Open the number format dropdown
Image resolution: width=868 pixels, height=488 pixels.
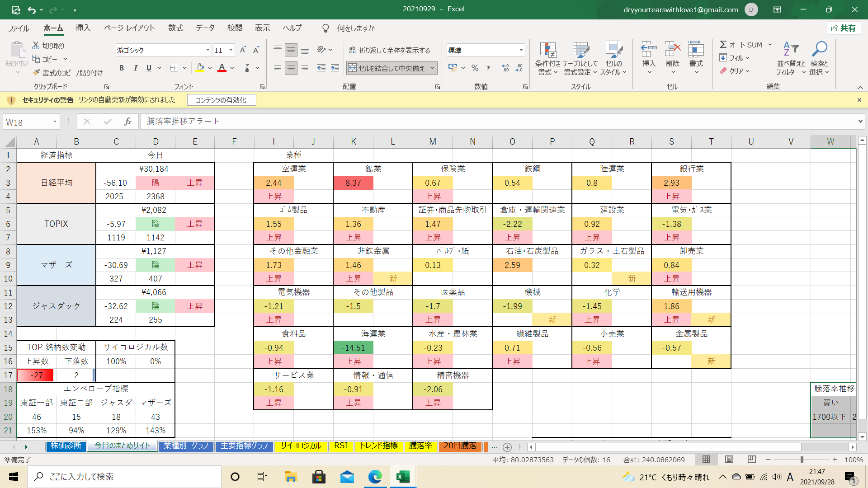click(x=521, y=50)
